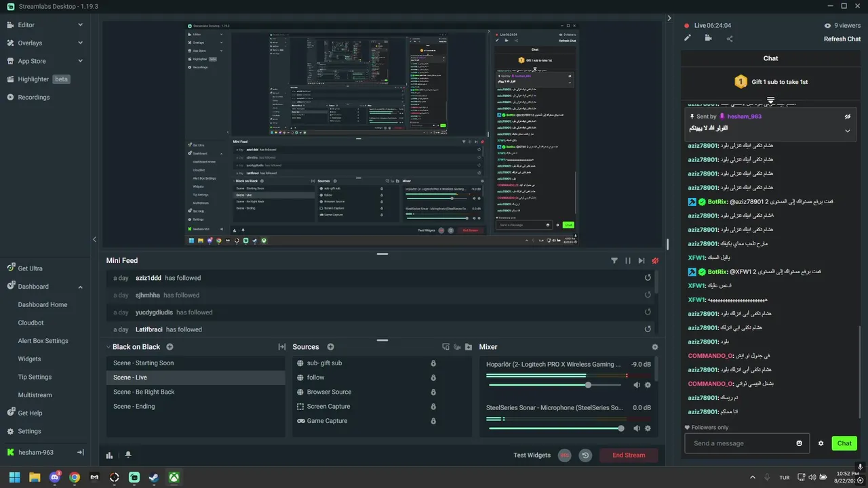Open SteelSeries Sonar Microphone settings gear
868x488 pixels.
pyautogui.click(x=648, y=428)
